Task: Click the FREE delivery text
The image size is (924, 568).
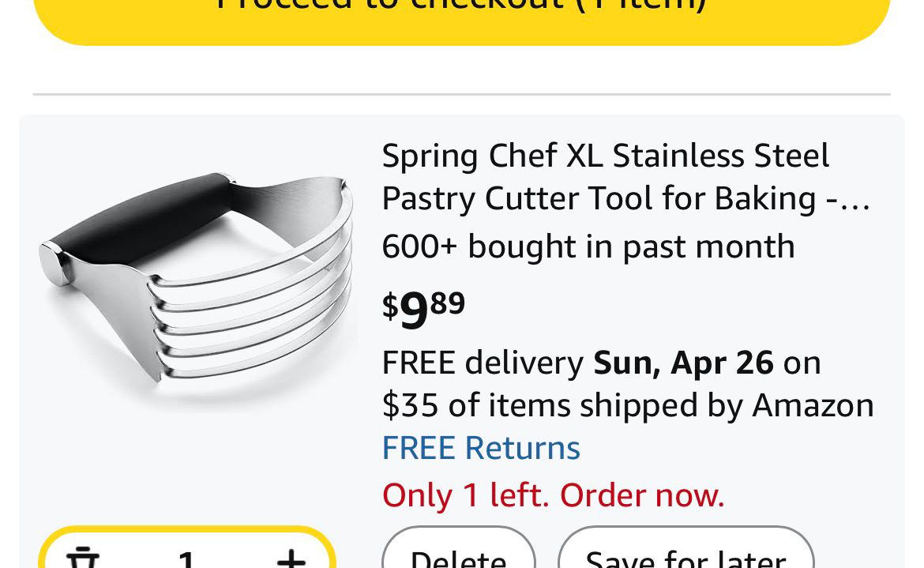Action: pos(482,363)
